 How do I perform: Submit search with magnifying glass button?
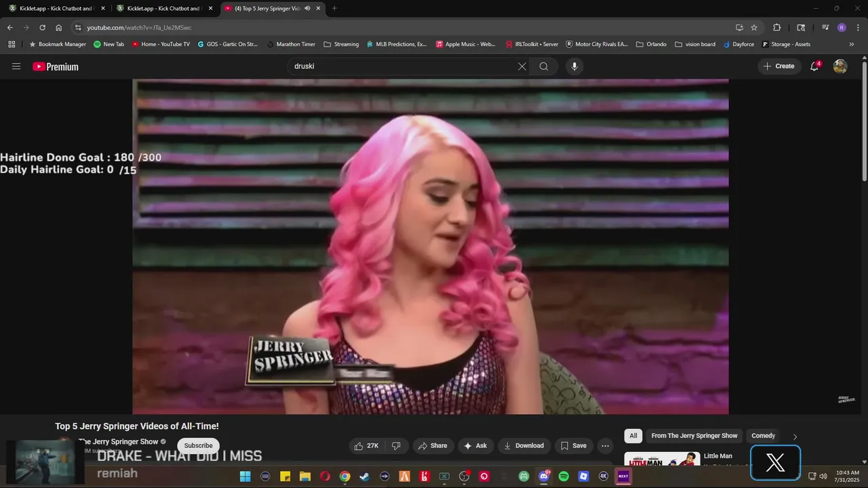(x=544, y=66)
